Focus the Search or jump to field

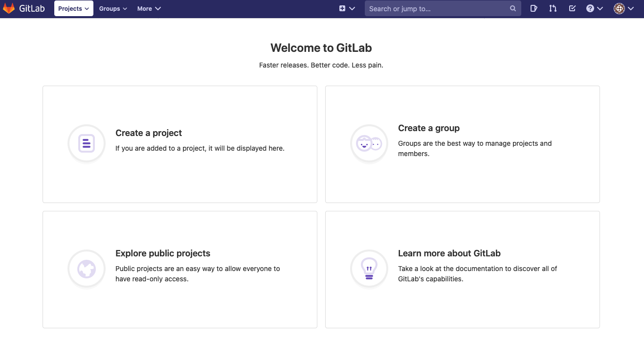click(x=443, y=8)
